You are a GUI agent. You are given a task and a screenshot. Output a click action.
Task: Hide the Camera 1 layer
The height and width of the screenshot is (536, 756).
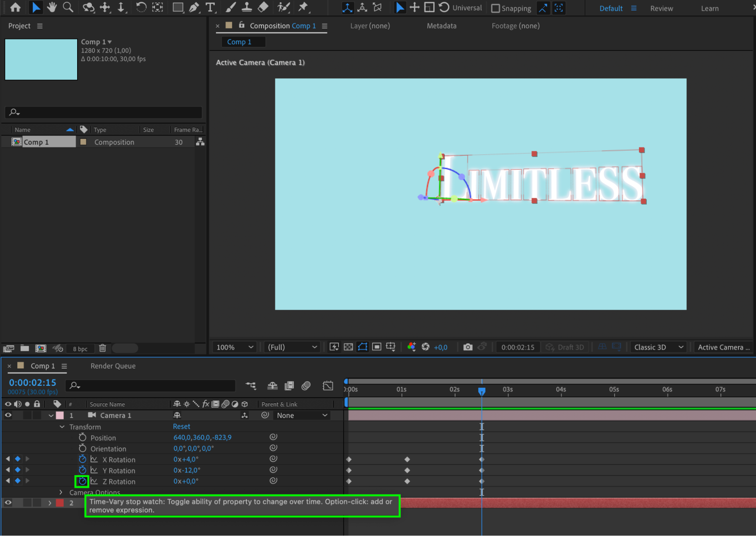tap(8, 415)
